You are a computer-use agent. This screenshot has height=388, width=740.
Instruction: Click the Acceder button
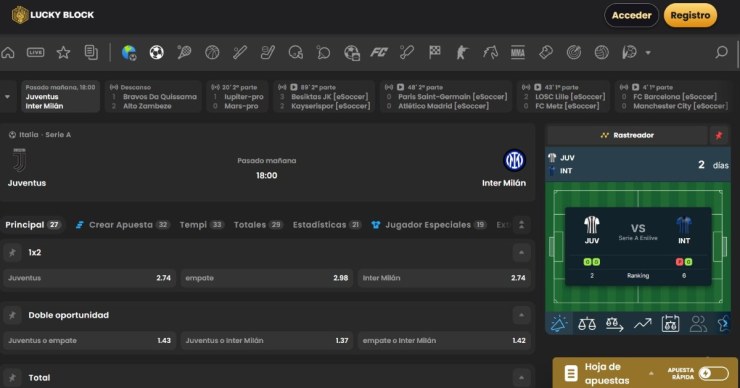tap(631, 15)
